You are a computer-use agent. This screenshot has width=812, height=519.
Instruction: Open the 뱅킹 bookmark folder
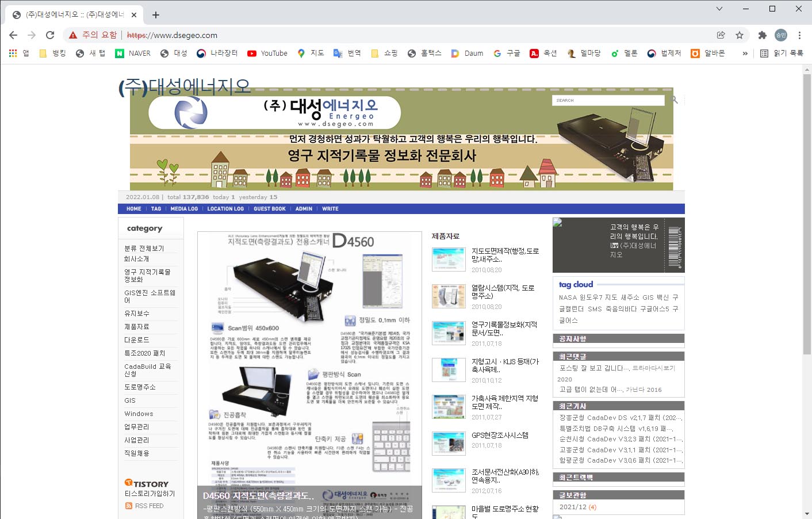point(52,53)
